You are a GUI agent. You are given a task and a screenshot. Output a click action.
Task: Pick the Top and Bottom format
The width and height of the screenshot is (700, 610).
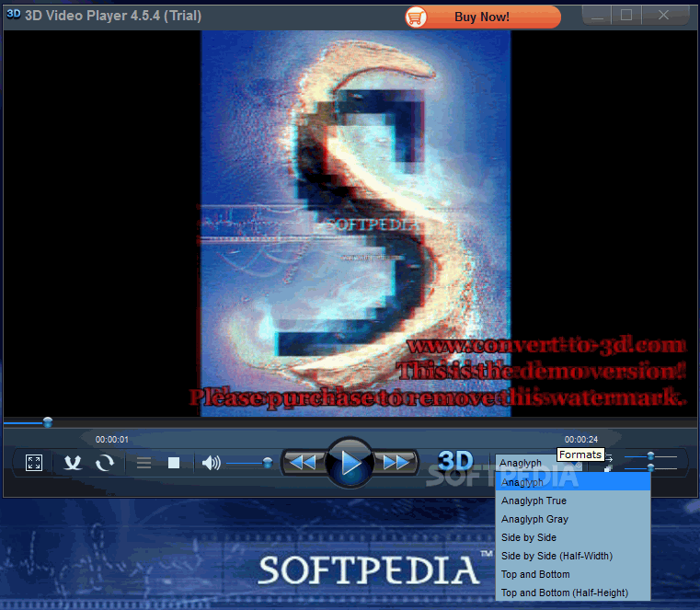[x=573, y=574]
